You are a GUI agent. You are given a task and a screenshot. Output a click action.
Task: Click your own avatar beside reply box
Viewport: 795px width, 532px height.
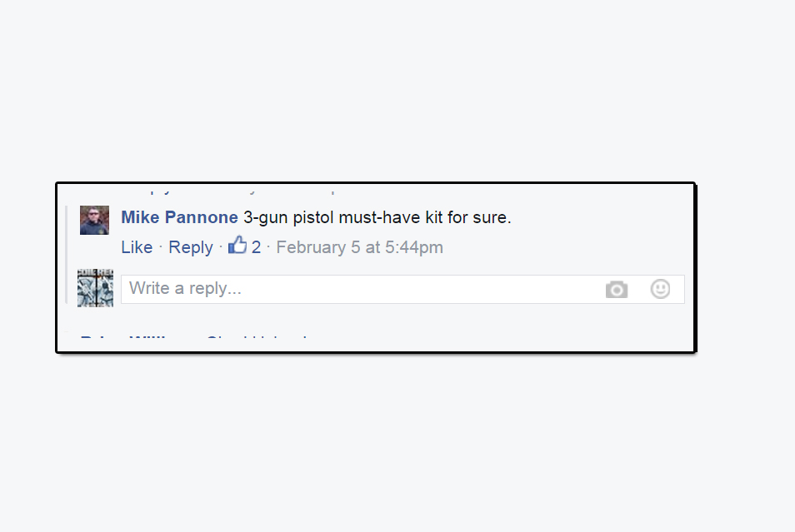coord(95,288)
